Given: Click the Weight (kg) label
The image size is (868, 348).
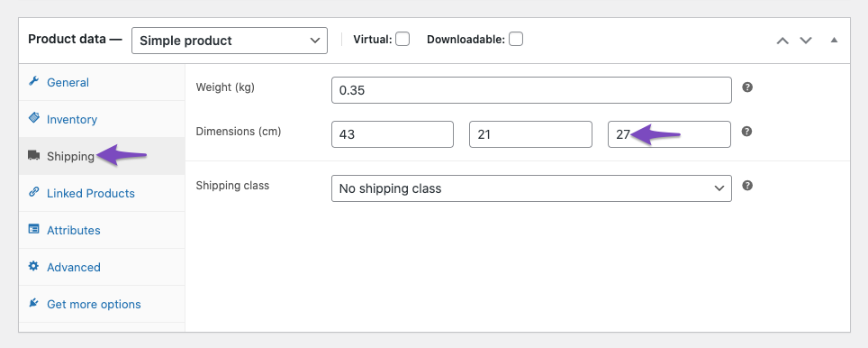Looking at the screenshot, I should tap(225, 87).
